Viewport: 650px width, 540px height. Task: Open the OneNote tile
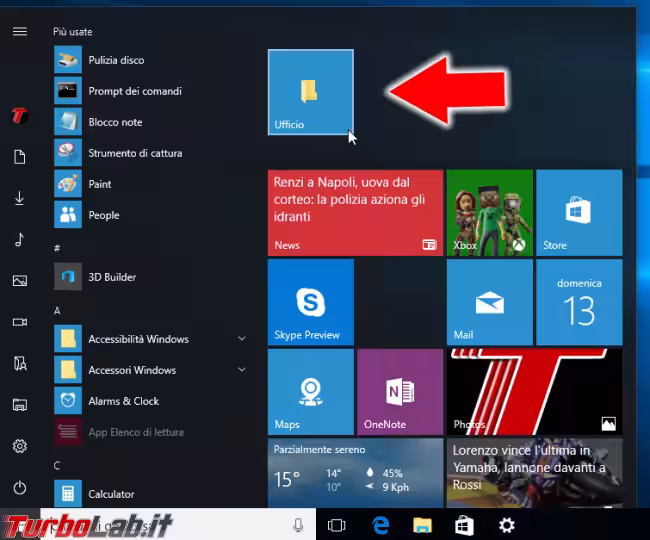coord(399,391)
